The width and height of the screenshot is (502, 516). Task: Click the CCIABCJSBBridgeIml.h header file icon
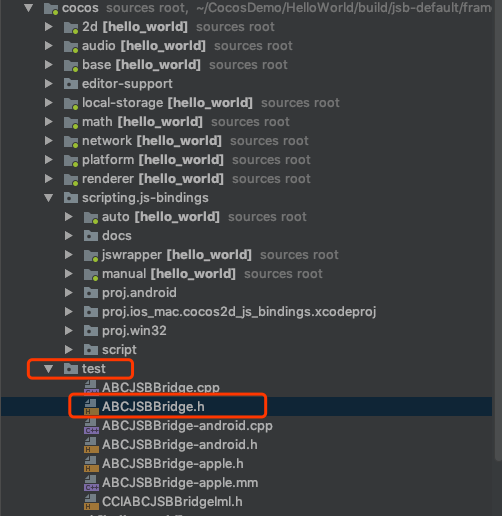pyautogui.click(x=91, y=502)
